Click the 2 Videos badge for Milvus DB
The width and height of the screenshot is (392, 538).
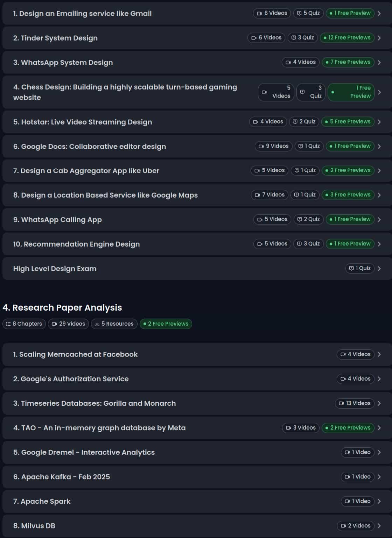[356, 526]
